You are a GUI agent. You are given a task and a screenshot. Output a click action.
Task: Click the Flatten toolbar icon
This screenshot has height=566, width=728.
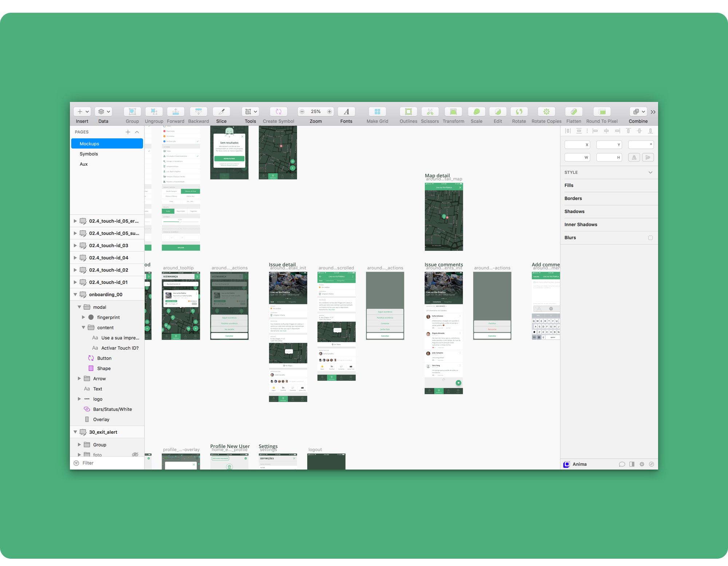click(573, 112)
